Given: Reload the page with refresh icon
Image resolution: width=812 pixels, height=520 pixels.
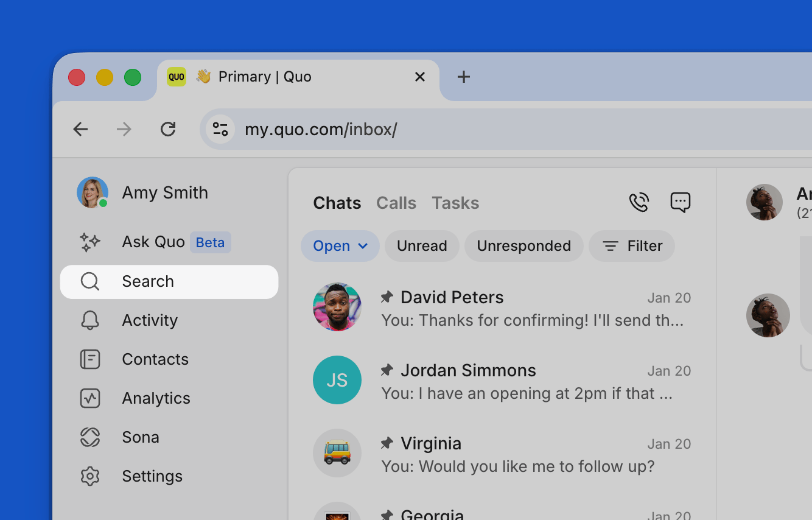Looking at the screenshot, I should (168, 129).
